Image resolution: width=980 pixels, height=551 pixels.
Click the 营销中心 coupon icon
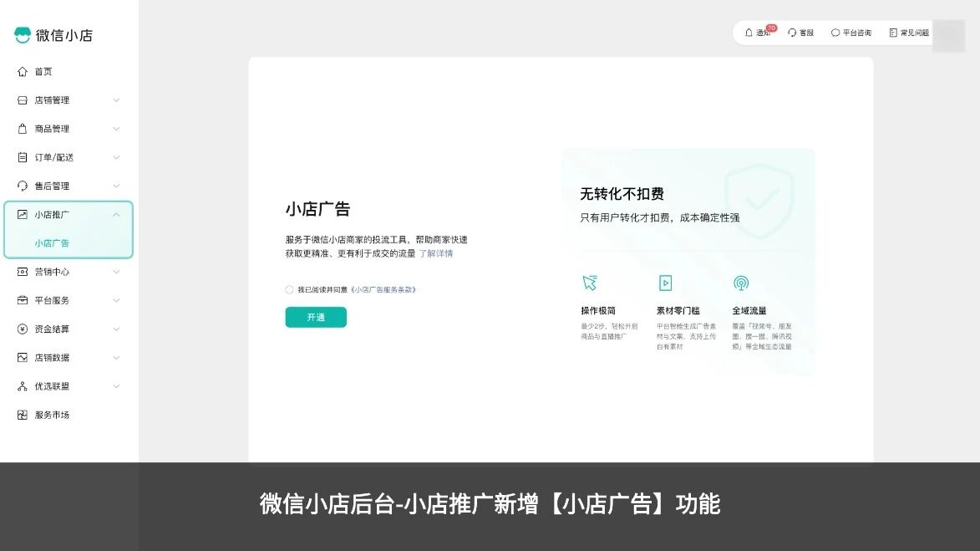23,272
